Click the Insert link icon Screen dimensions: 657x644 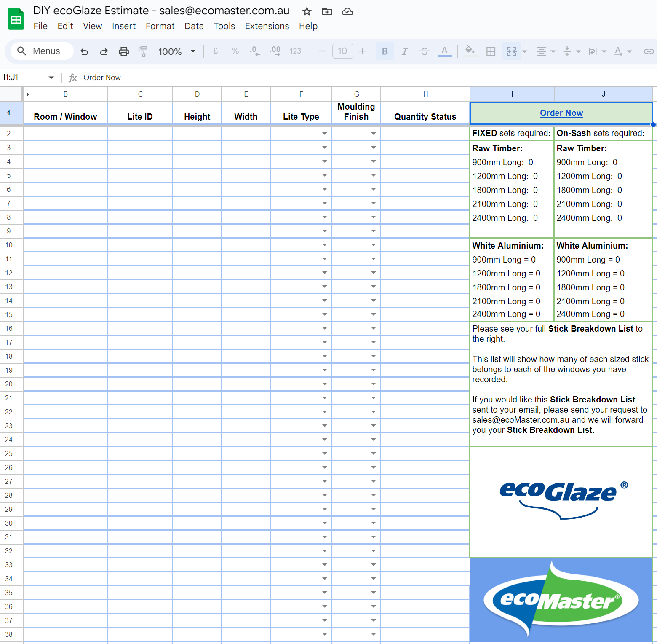[649, 51]
